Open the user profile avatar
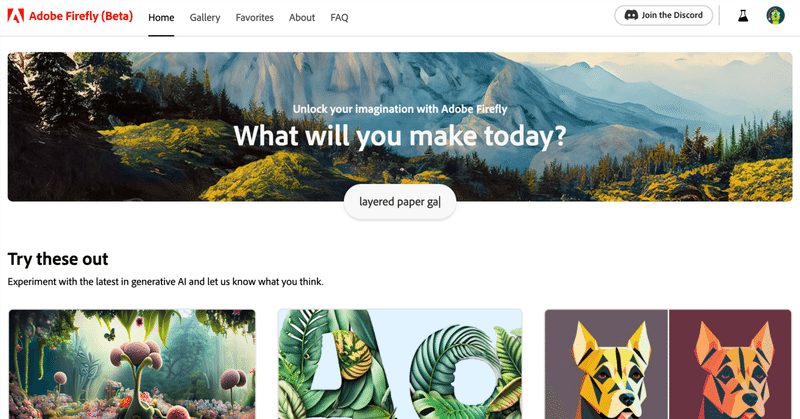Image resolution: width=800 pixels, height=419 pixels. [775, 16]
